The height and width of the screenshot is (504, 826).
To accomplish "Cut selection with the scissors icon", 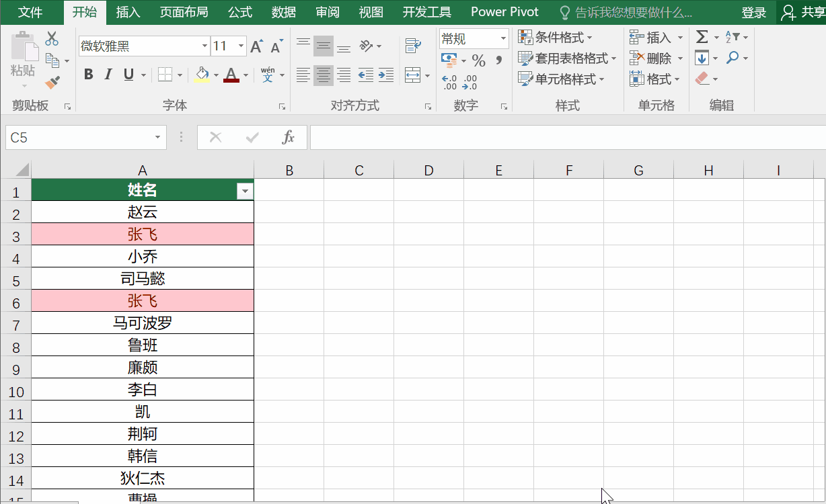I will click(x=52, y=39).
